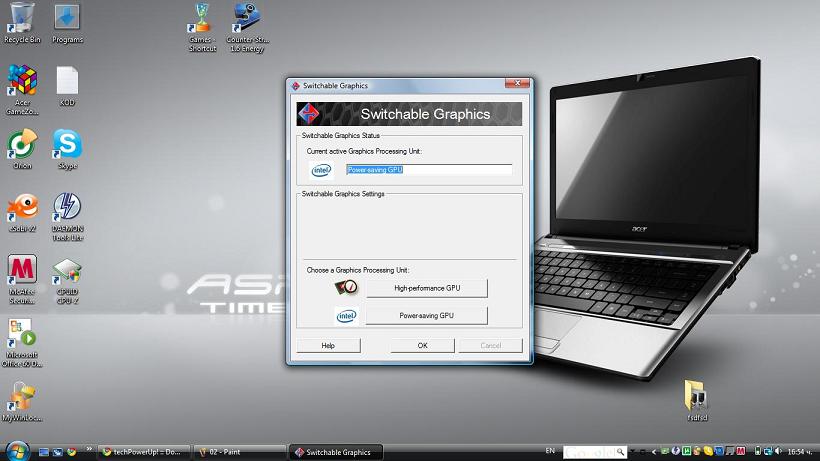The image size is (820, 461).
Task: Click the Windows Start orb
Action: (17, 452)
